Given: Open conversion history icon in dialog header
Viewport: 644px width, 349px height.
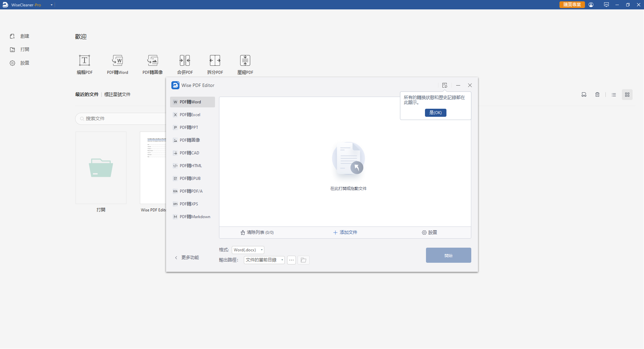Looking at the screenshot, I should pos(445,85).
